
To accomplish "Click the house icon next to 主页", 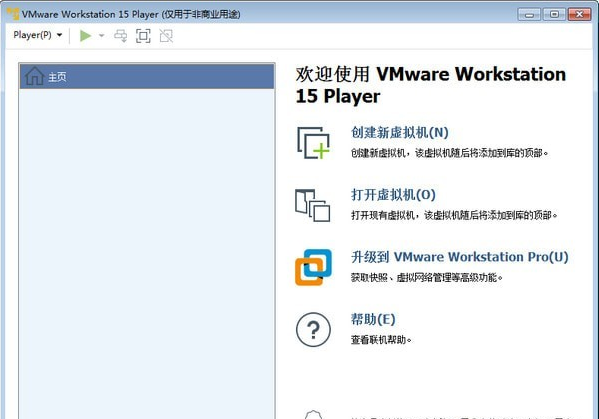I will [x=34, y=76].
